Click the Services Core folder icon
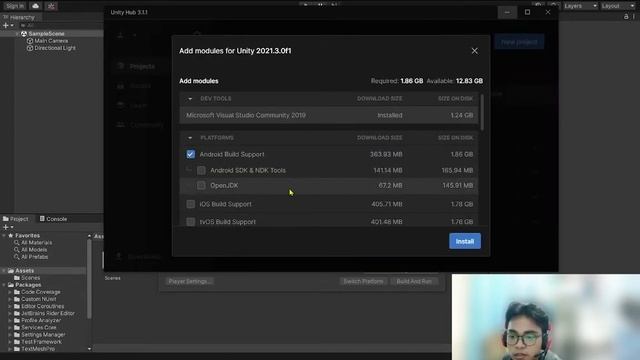The image size is (640, 360). point(17,327)
